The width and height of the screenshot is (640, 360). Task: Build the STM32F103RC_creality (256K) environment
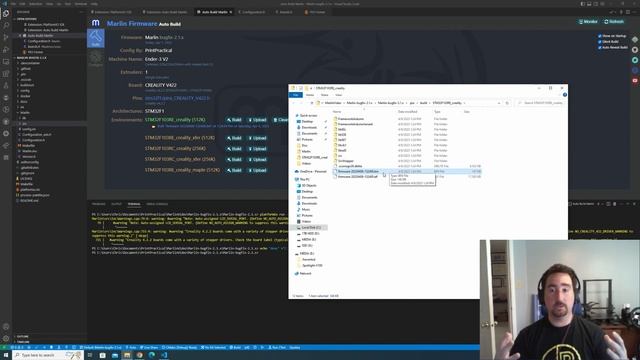[x=234, y=149]
